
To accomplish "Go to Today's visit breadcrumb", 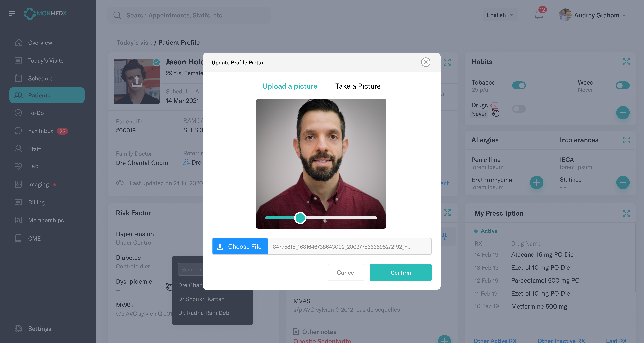I will click(x=134, y=43).
